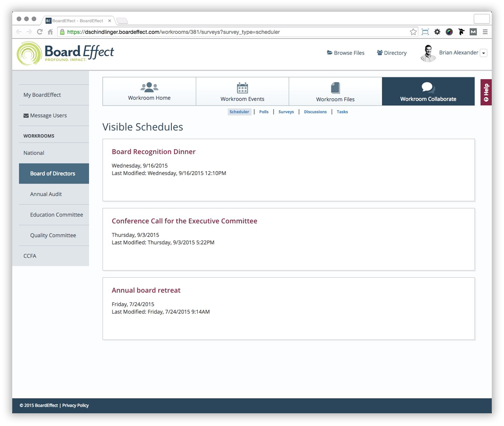504x426 pixels.
Task: Select the National workroom
Action: tap(34, 153)
